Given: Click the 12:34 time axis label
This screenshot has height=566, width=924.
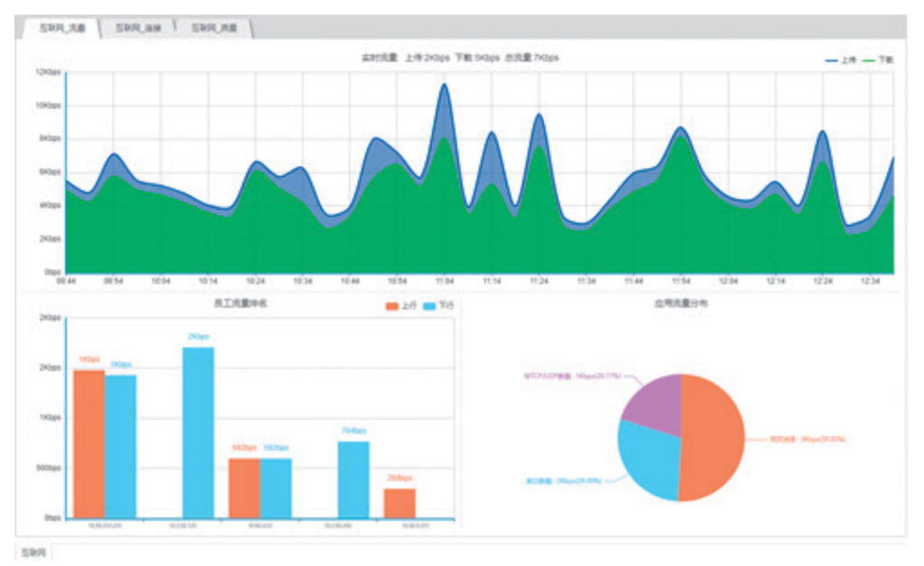Looking at the screenshot, I should 870,281.
